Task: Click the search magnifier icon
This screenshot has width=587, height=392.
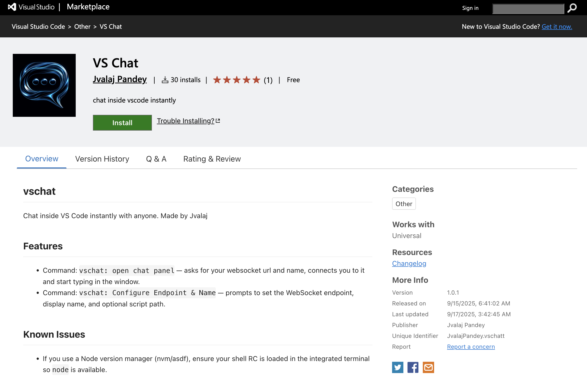Action: pos(572,8)
